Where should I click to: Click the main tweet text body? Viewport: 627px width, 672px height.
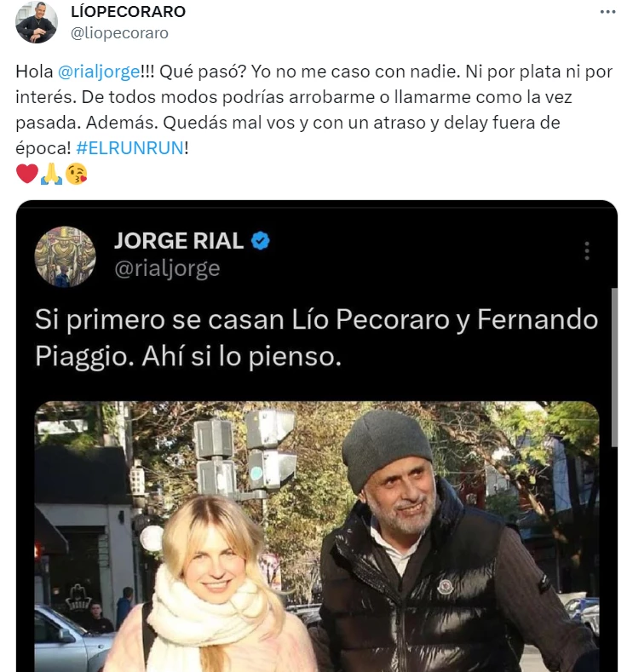[314, 110]
